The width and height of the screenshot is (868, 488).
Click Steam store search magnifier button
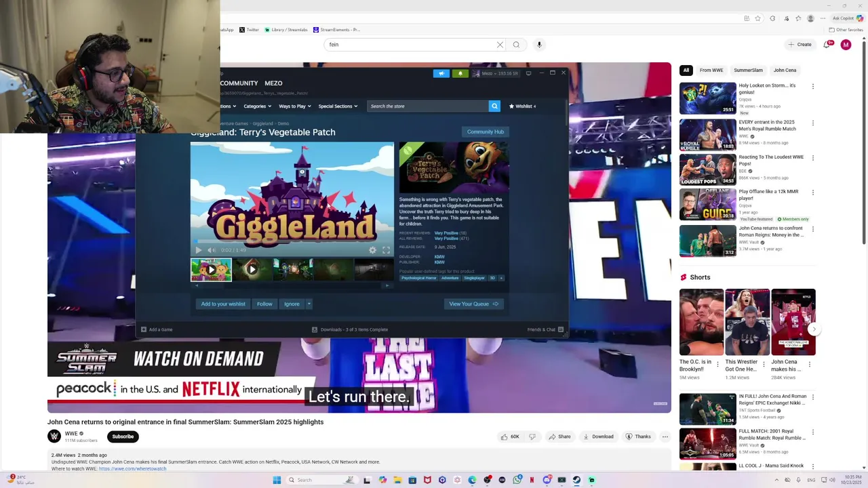pos(494,106)
